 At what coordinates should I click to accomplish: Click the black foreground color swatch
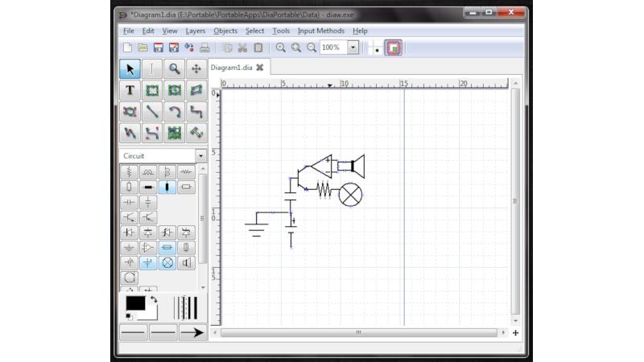135,303
